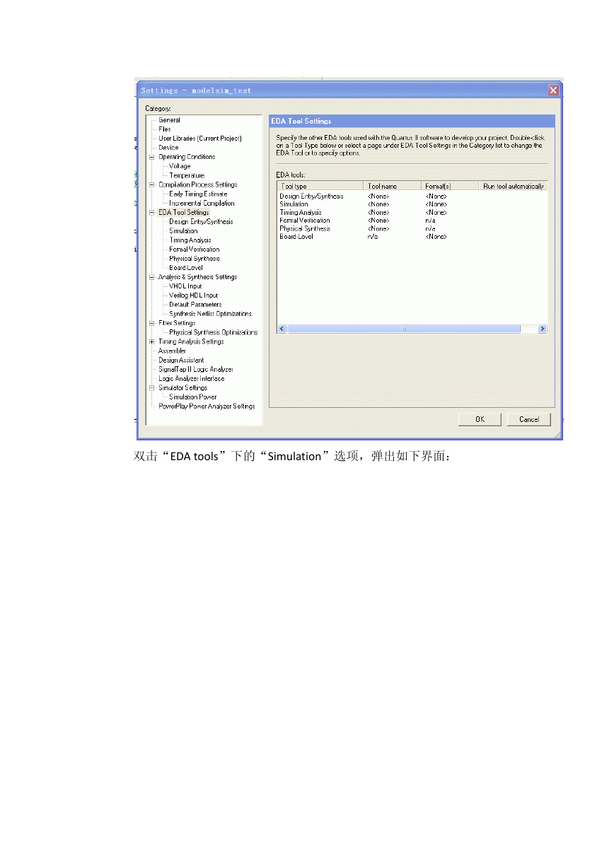
Task: Open Physical Synthesis in the Category tree
Action: [x=195, y=258]
